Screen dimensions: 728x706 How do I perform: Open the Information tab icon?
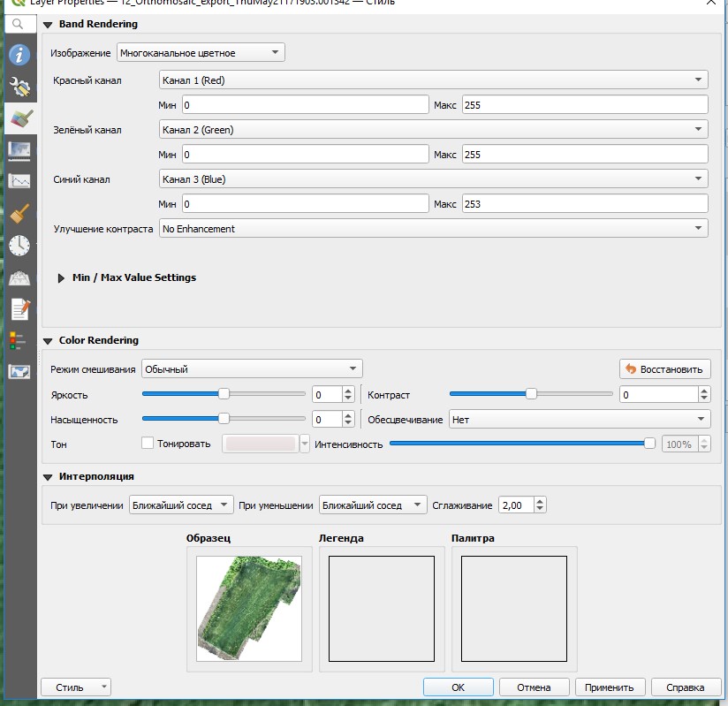19,55
